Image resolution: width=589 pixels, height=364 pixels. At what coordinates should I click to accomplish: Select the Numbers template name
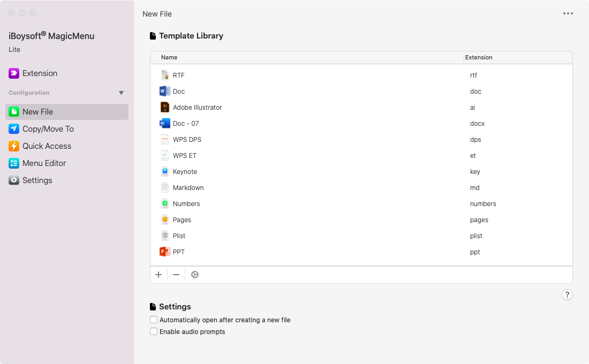point(186,204)
